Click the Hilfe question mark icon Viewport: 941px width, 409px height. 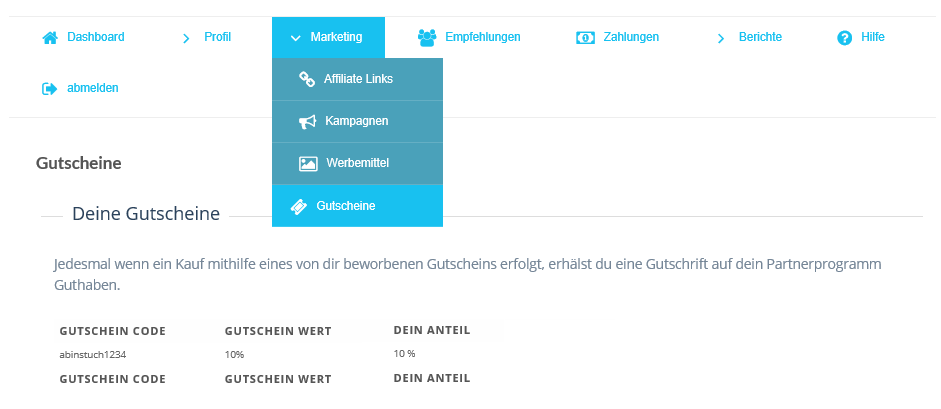[844, 38]
